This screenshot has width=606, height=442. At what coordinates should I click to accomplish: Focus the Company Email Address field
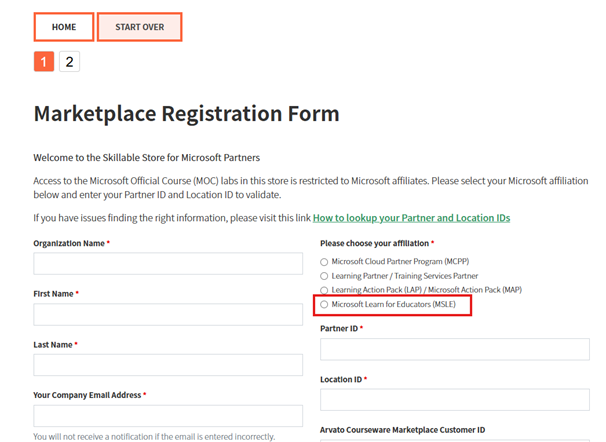[x=168, y=416]
